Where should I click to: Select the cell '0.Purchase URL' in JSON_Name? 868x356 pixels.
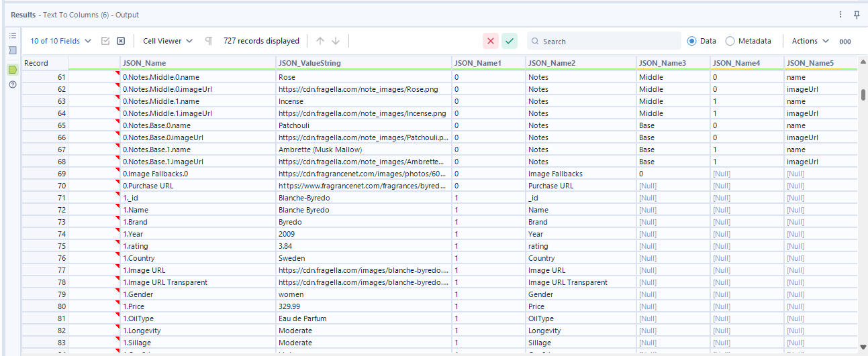198,186
